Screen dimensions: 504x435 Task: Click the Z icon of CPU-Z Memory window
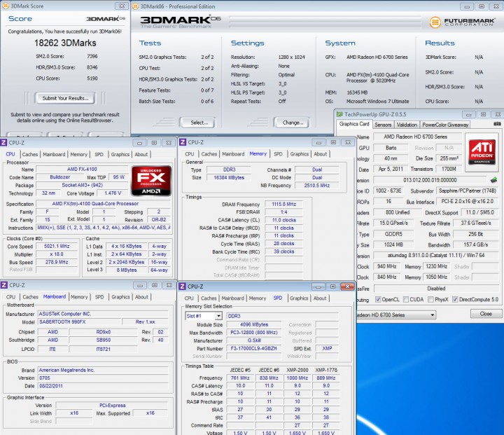[183, 142]
